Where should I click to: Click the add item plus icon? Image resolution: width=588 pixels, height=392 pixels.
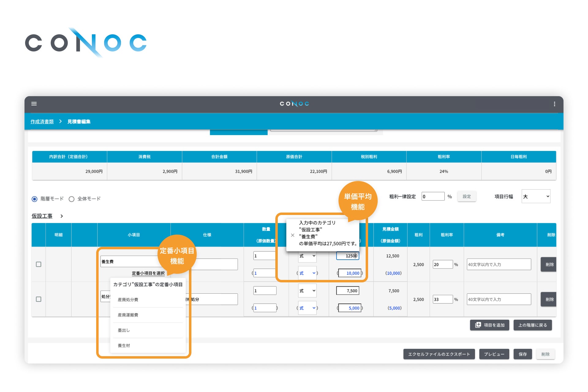(478, 325)
